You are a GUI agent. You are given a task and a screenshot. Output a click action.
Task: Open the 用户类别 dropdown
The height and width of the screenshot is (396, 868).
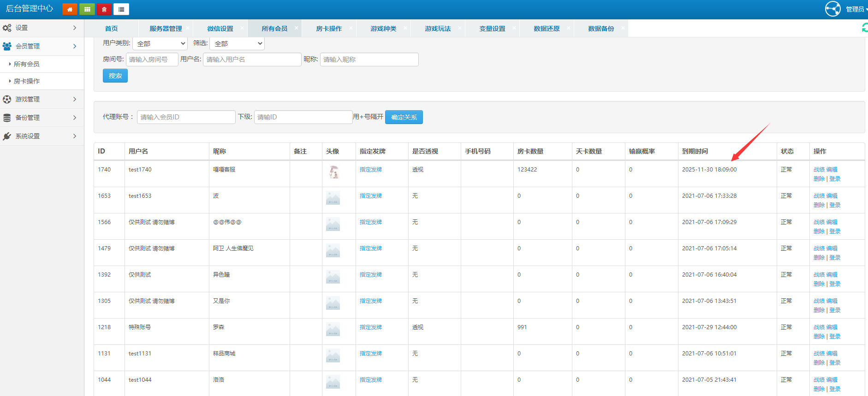point(160,43)
